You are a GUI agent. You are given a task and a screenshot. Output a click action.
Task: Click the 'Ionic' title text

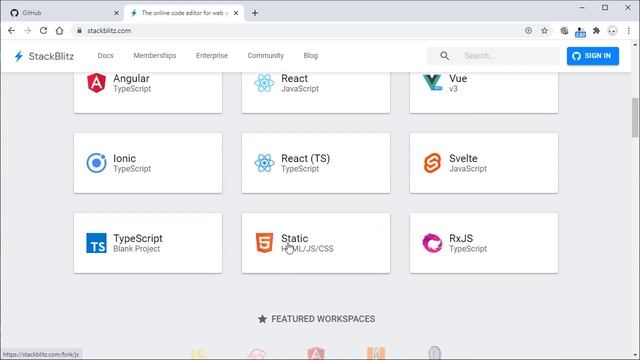[124, 158]
